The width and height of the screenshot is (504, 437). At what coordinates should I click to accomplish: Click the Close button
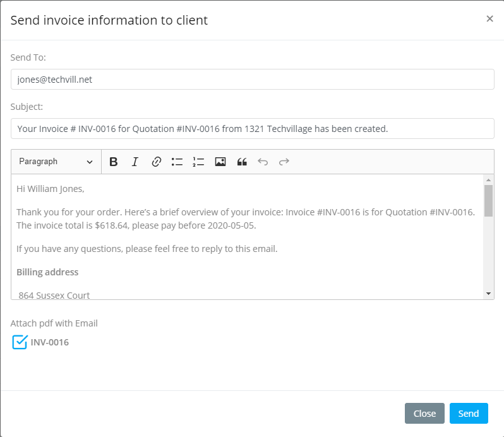pyautogui.click(x=424, y=414)
